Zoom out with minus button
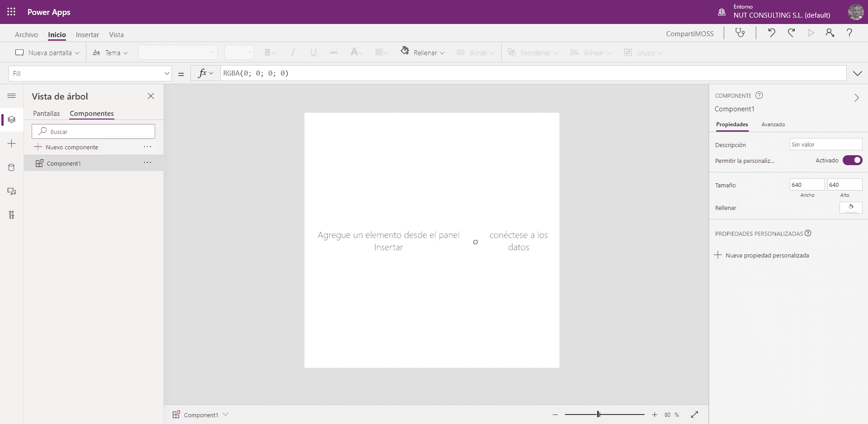This screenshot has height=424, width=868. pyautogui.click(x=555, y=414)
